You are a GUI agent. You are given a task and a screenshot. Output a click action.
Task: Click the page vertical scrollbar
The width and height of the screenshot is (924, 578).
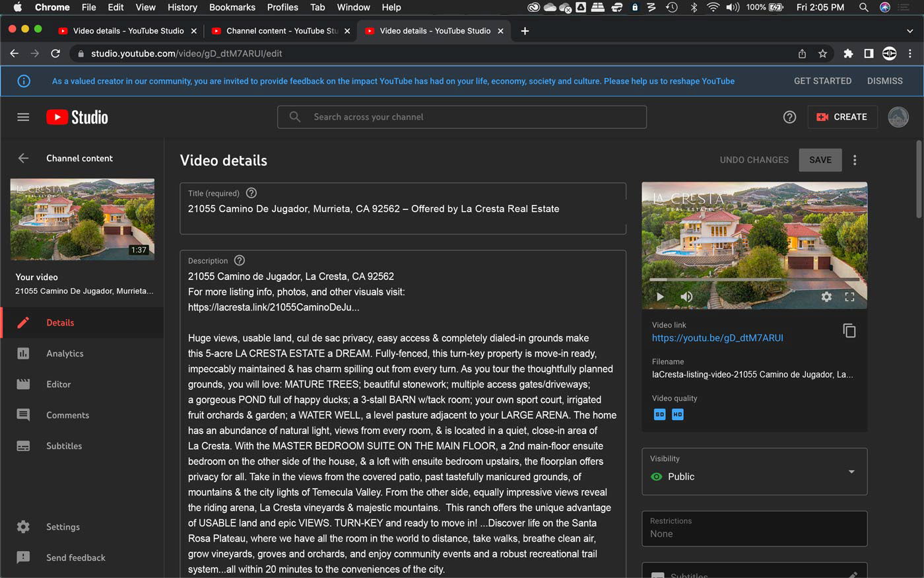[x=919, y=178]
